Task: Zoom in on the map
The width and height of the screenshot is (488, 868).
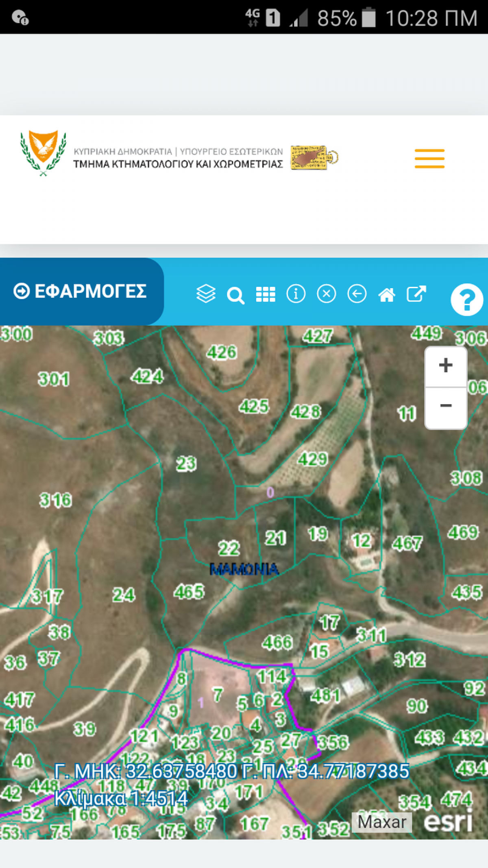Action: [446, 365]
